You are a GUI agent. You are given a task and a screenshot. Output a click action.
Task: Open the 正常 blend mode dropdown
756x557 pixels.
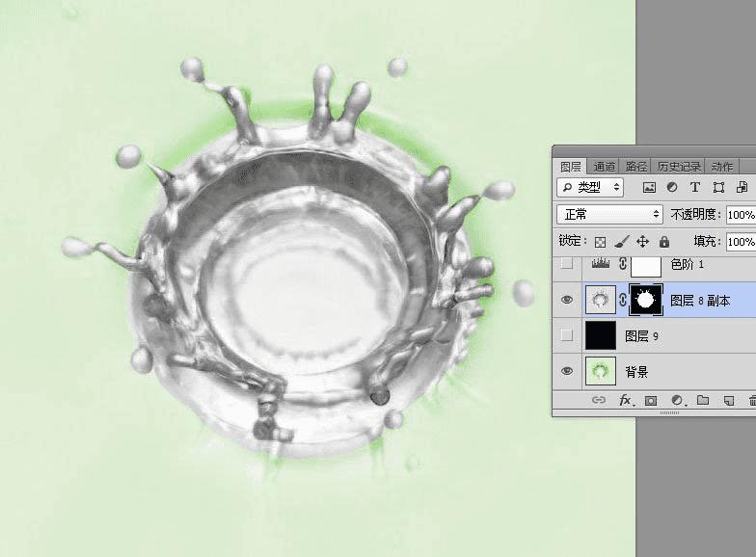pos(609,214)
